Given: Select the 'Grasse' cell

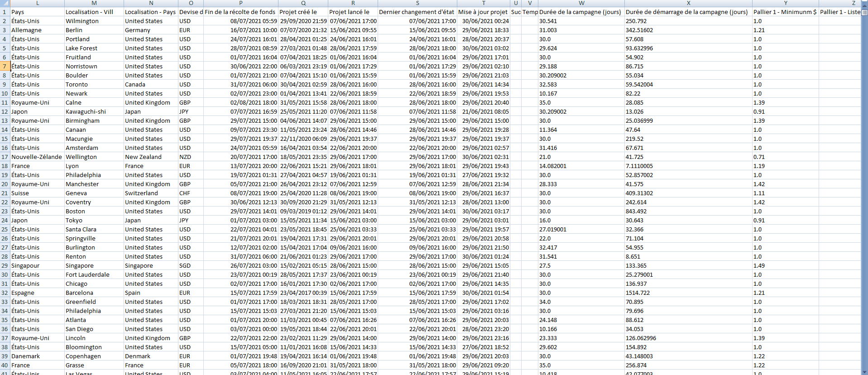Looking at the screenshot, I should pyautogui.click(x=94, y=365).
